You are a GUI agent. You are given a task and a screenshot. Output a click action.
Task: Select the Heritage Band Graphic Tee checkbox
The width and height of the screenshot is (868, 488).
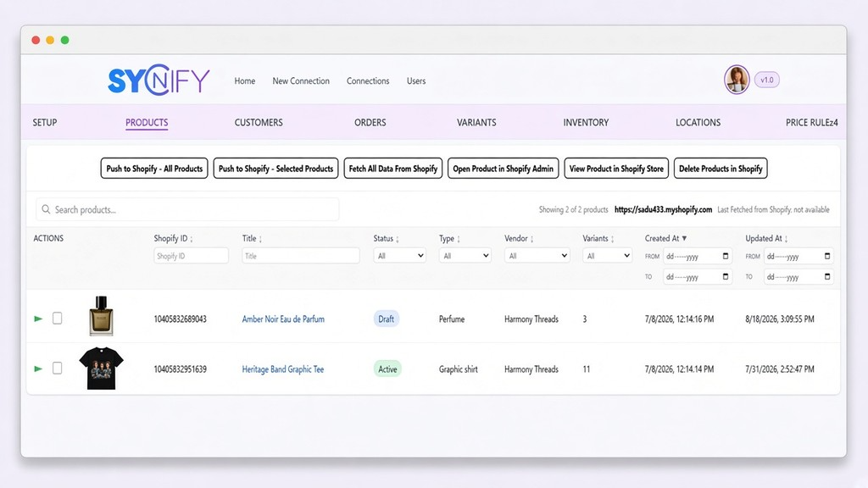point(57,368)
